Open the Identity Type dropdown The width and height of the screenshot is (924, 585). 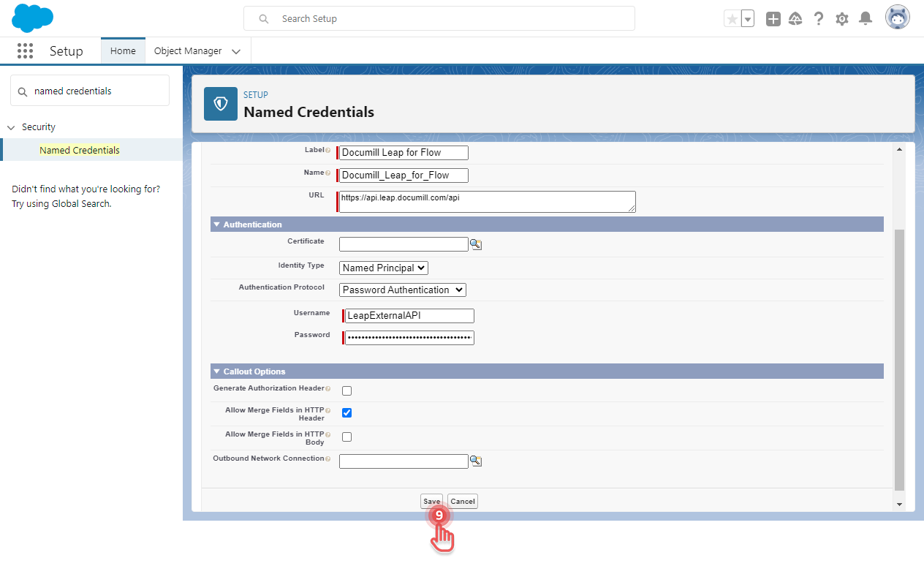coord(384,268)
